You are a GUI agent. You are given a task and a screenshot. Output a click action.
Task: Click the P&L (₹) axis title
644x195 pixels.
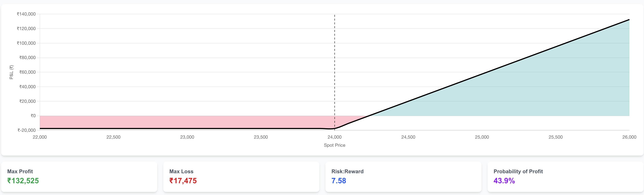click(x=11, y=72)
